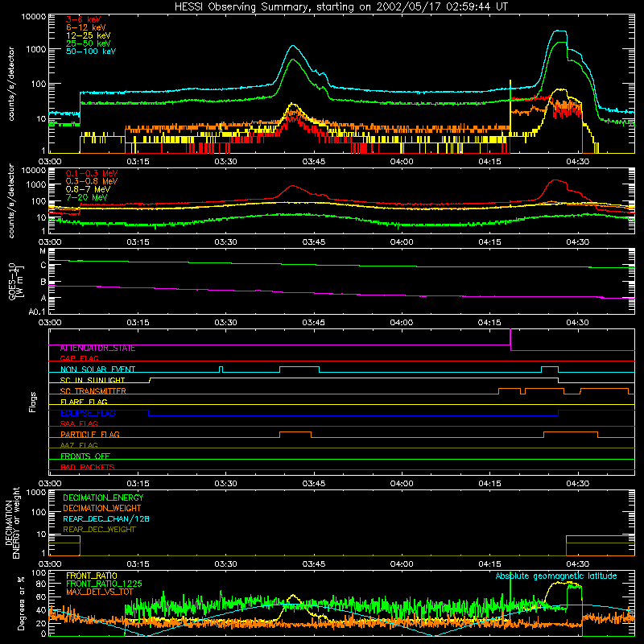Click the 50-100 keV peak near 04:27
Viewport: 644px width, 644px height.
pyautogui.click(x=560, y=31)
